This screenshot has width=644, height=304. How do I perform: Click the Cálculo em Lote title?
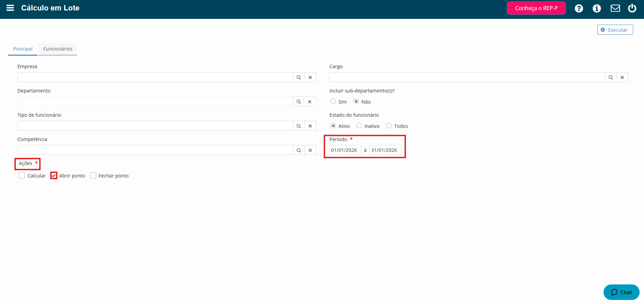50,8
